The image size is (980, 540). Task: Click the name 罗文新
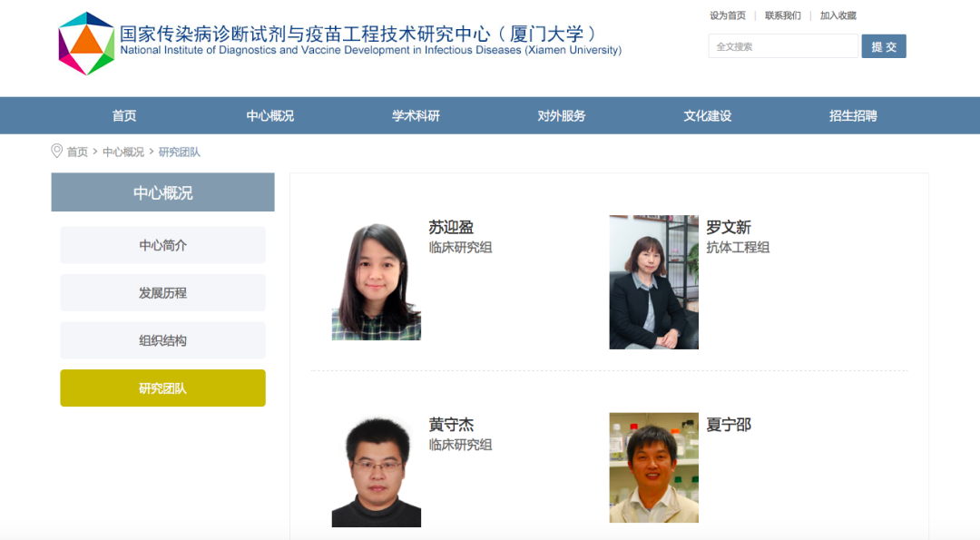click(x=729, y=227)
